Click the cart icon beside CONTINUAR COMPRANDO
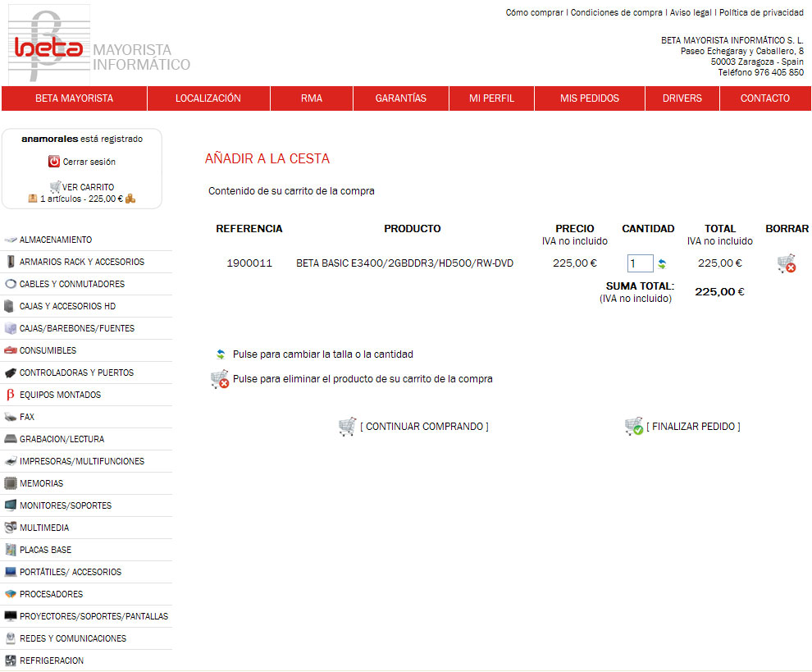The image size is (812, 672). tap(347, 427)
